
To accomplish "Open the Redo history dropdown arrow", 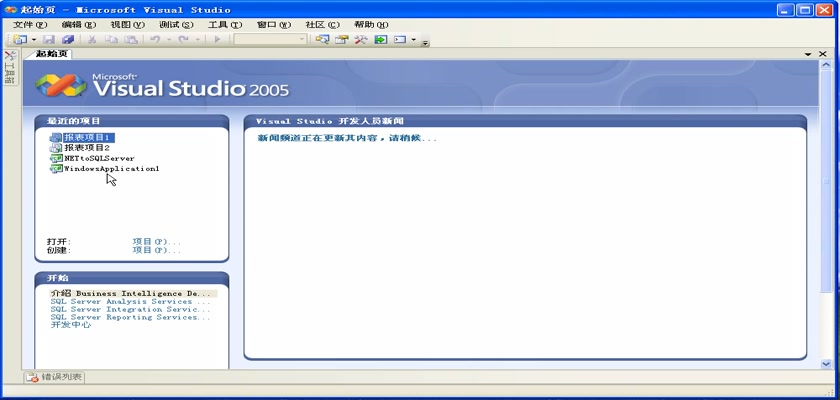I will click(197, 40).
